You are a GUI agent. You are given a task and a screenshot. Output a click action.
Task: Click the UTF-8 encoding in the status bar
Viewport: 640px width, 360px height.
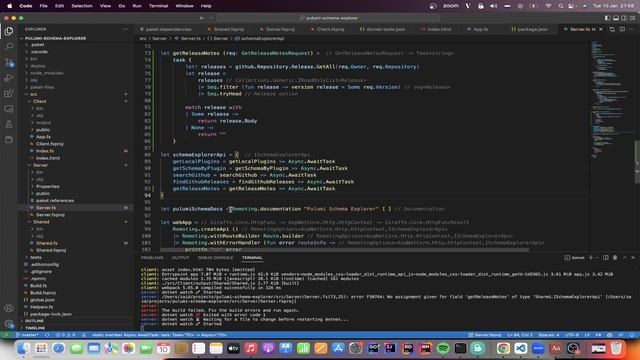click(x=572, y=335)
